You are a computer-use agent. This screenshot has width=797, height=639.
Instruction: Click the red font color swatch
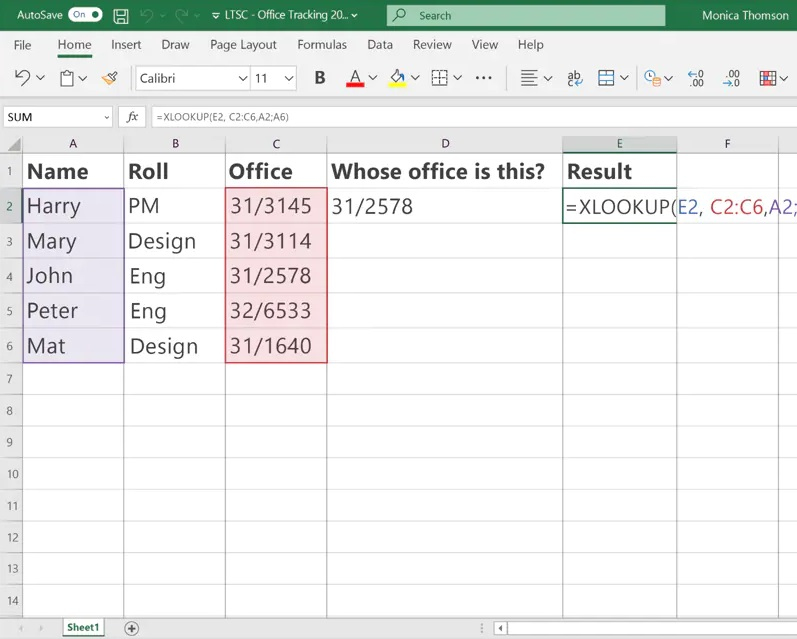click(x=354, y=78)
